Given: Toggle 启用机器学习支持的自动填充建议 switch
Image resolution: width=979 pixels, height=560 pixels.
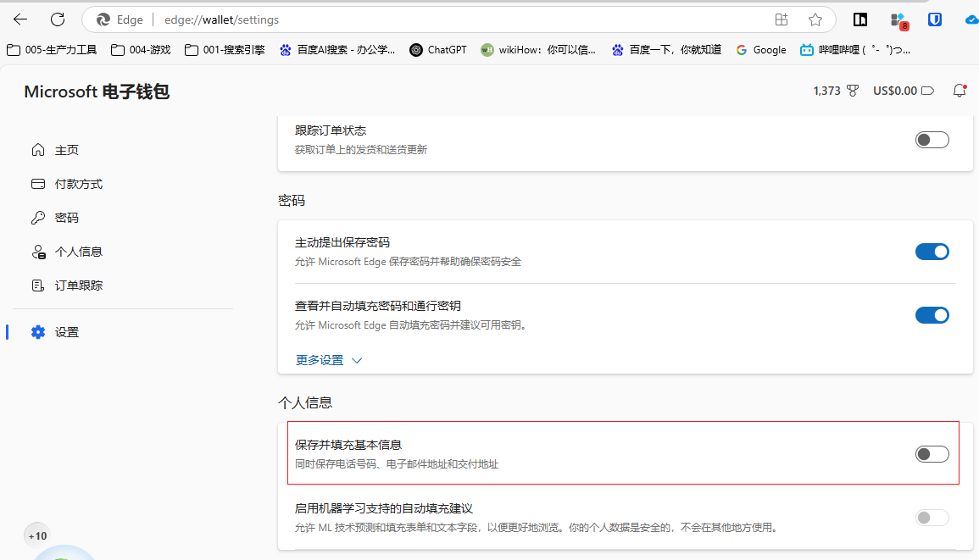Looking at the screenshot, I should 932,518.
